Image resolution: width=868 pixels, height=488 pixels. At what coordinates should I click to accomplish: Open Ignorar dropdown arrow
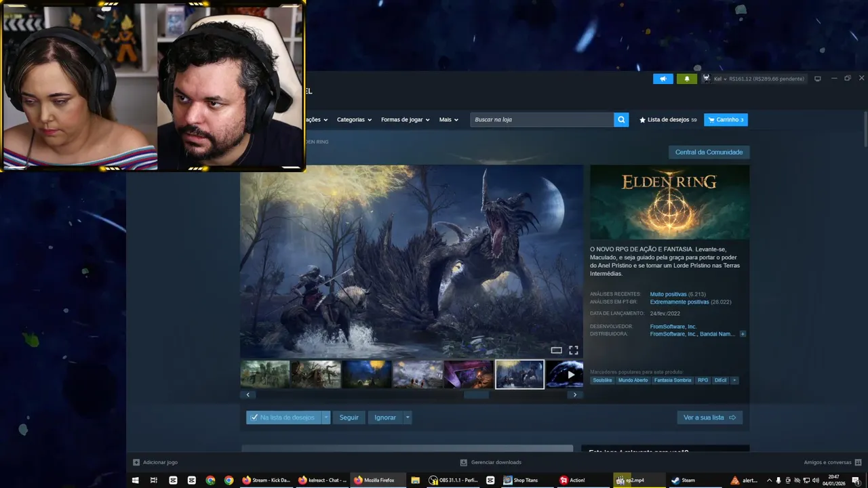tap(408, 418)
